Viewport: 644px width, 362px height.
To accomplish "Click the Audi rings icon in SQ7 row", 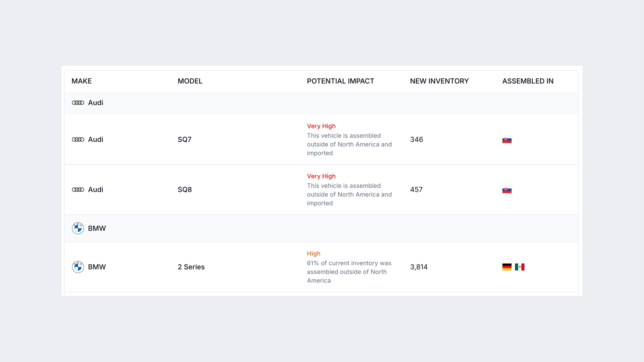I will [x=78, y=139].
